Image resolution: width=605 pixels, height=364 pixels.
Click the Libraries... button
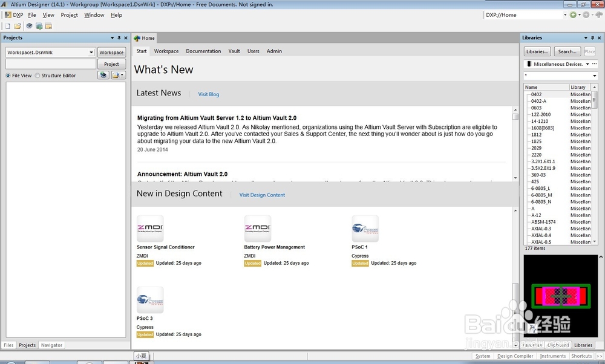[x=537, y=51]
